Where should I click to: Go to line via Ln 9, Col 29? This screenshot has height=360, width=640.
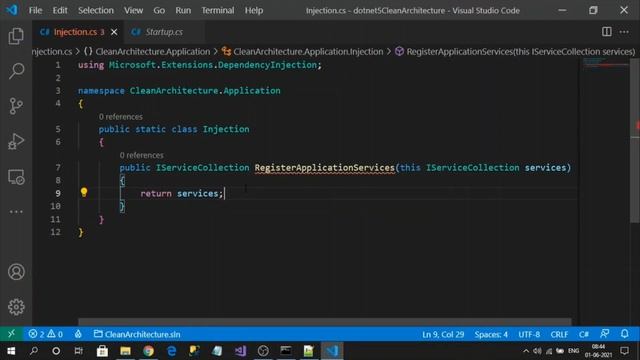[x=443, y=334]
